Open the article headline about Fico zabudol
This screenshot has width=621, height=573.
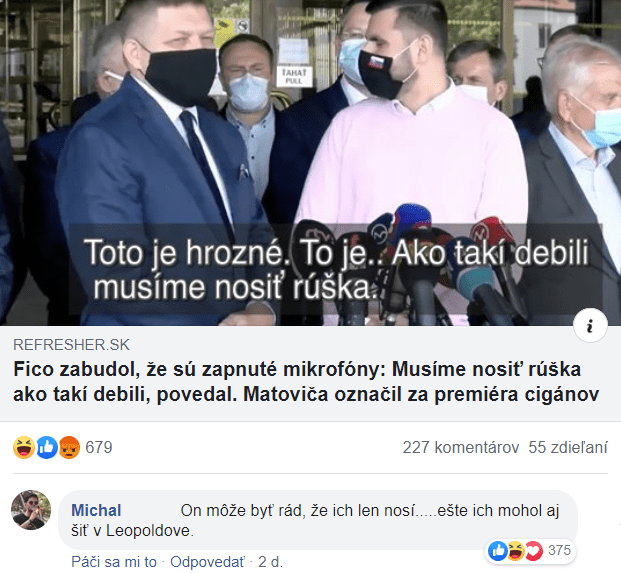coord(306,382)
